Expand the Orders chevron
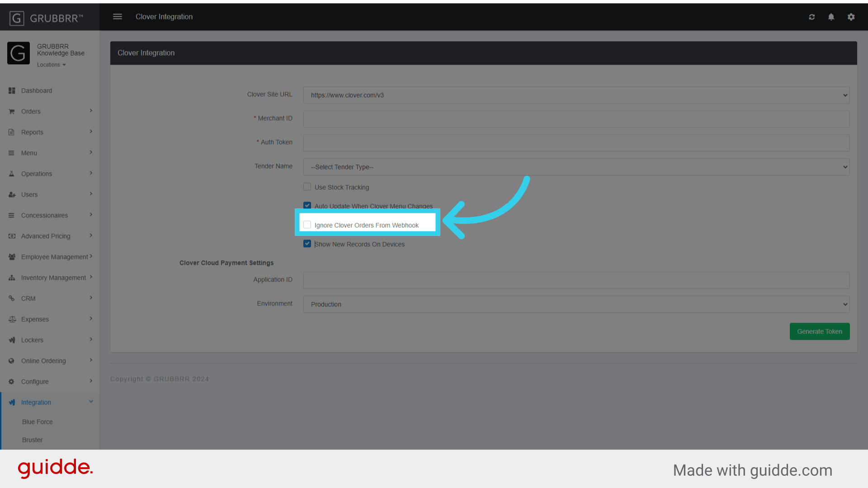Screen dimensions: 868x488 [x=91, y=111]
